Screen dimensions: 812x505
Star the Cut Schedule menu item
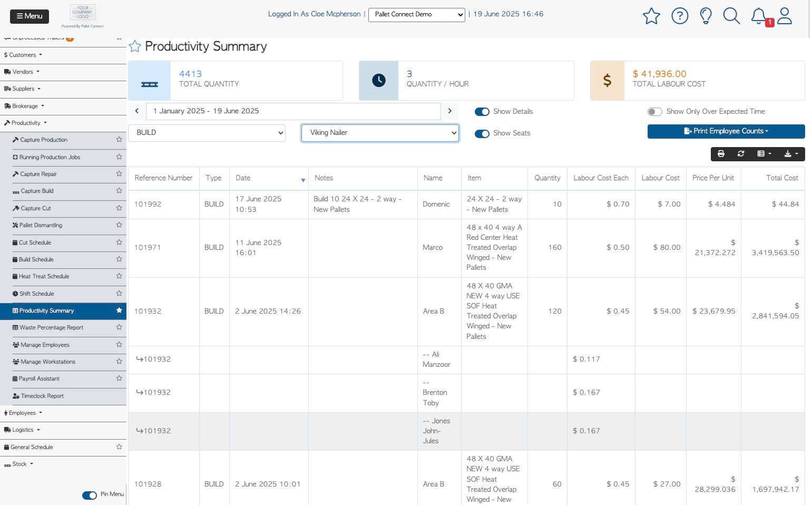click(119, 242)
